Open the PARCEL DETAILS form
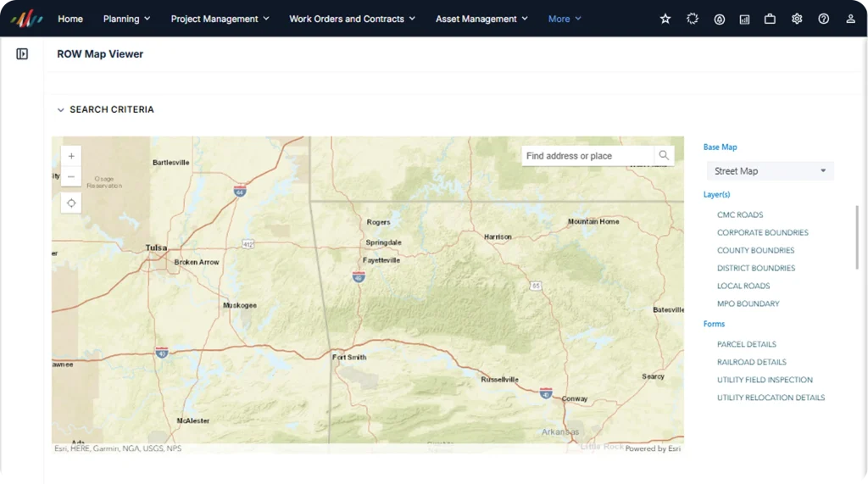Screen dimensions: 868x484 coord(747,344)
